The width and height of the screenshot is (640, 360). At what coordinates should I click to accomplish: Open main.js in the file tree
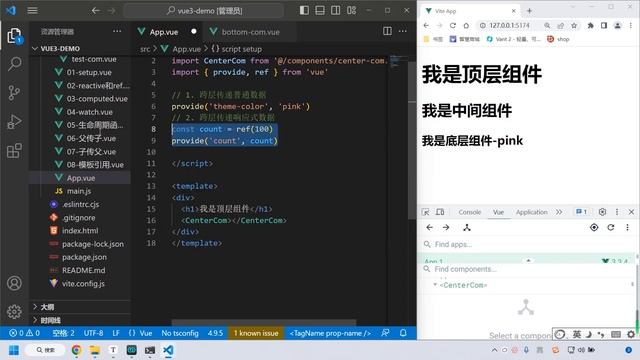click(78, 191)
